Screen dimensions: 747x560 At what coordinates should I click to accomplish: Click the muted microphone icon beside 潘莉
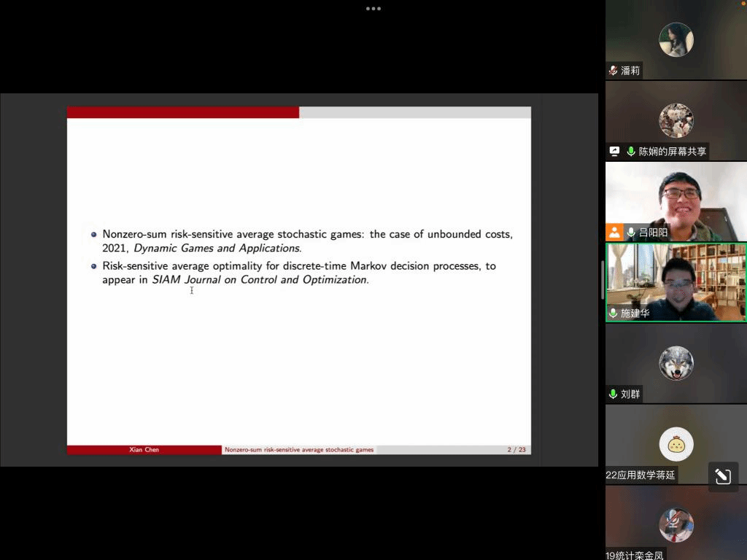(x=614, y=71)
